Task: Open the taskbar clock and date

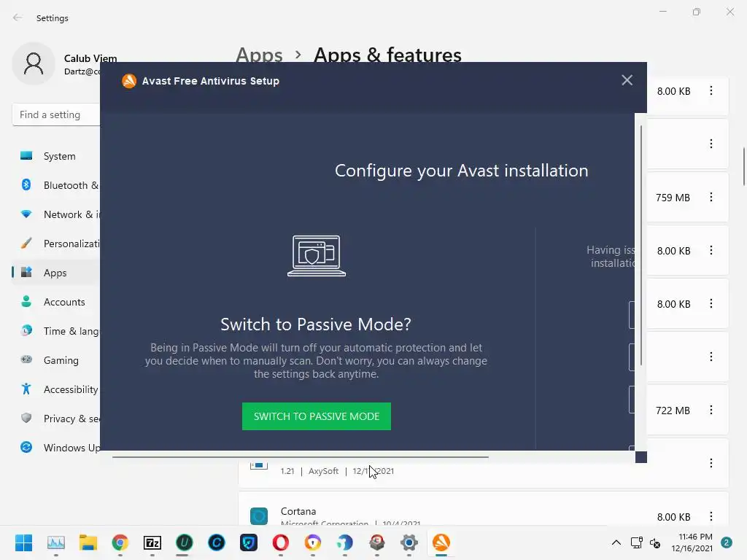Action: pyautogui.click(x=692, y=542)
